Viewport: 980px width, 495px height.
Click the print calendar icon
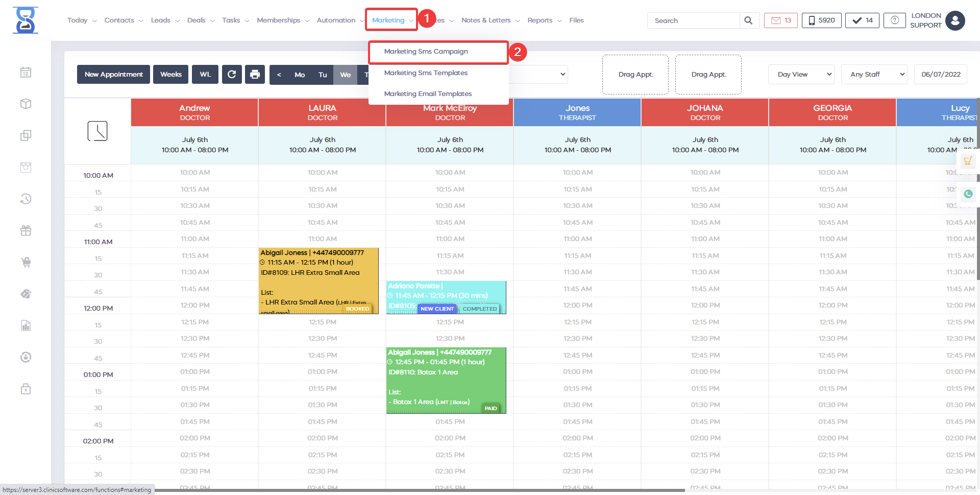pos(255,75)
